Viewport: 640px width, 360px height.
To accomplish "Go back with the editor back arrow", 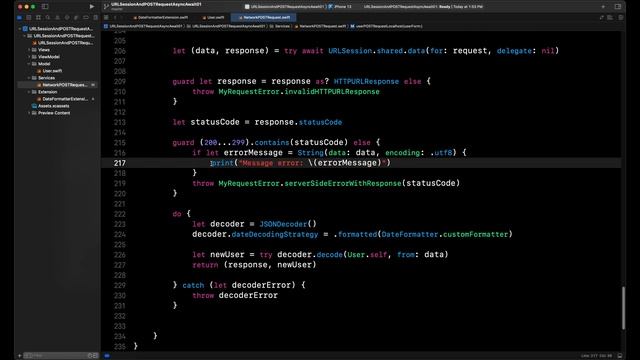I will pos(115,18).
